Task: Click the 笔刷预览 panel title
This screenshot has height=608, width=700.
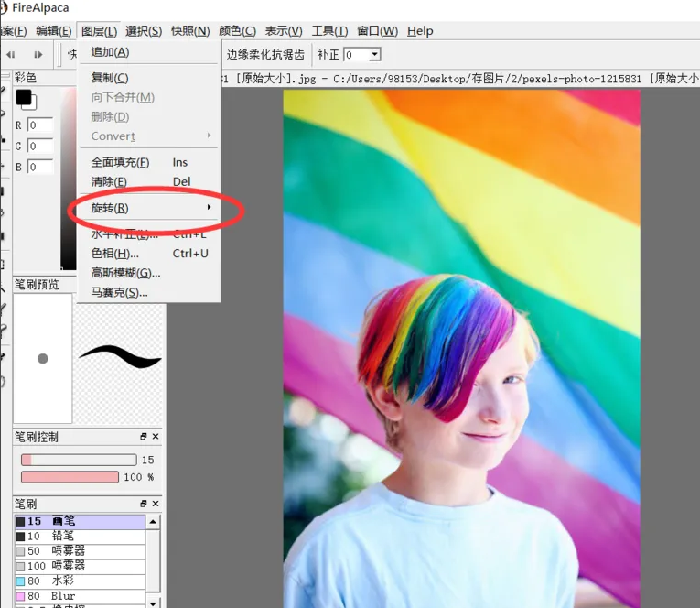Action: point(37,285)
